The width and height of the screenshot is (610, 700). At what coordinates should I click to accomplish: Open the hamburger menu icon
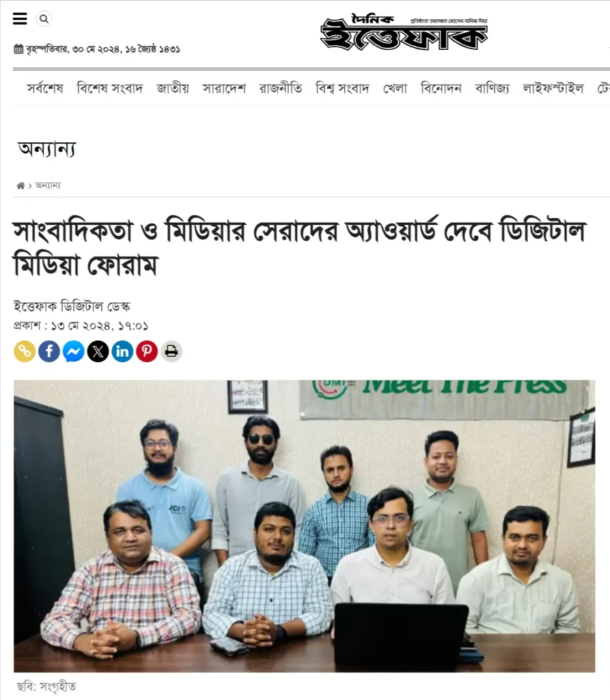point(20,18)
